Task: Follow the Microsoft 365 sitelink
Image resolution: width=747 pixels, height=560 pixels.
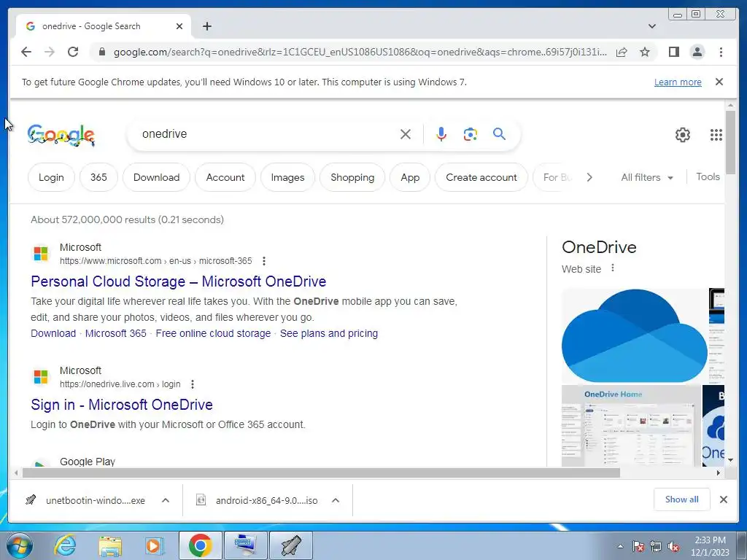Action: [116, 333]
